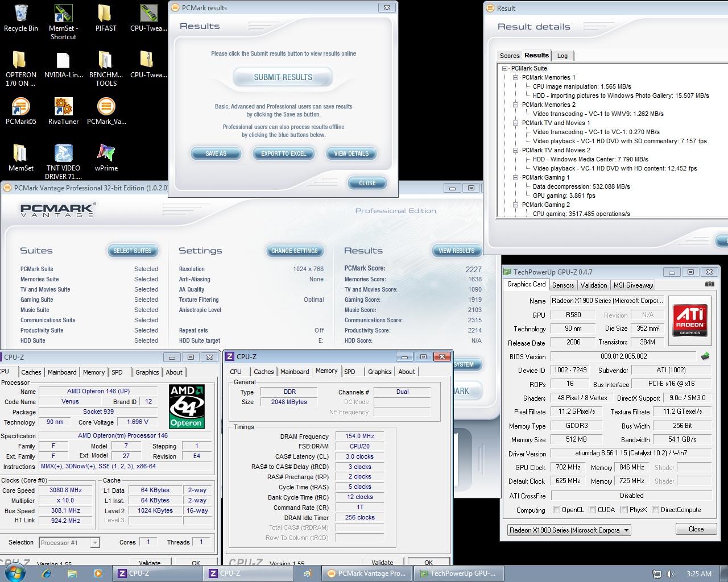Image resolution: width=728 pixels, height=582 pixels.
Task: Open the TNT VIDEO DRIVER desktop icon
Action: pyautogui.click(x=63, y=162)
